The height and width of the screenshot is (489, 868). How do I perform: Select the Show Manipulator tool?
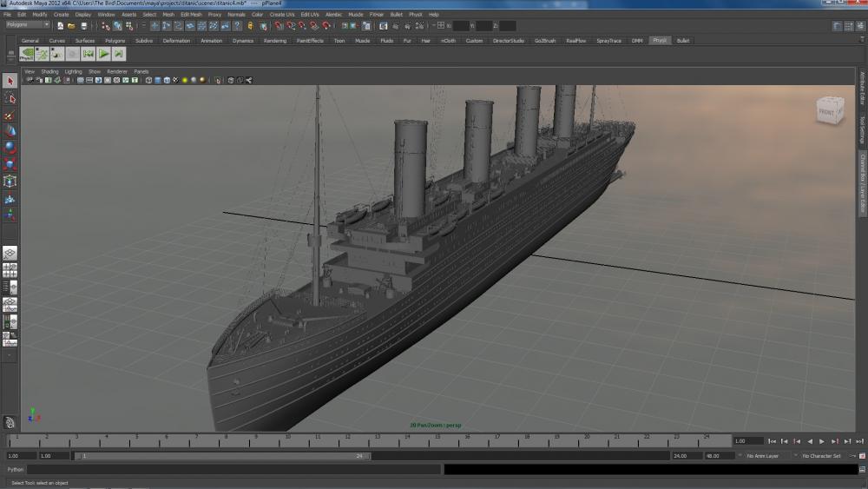coord(10,215)
